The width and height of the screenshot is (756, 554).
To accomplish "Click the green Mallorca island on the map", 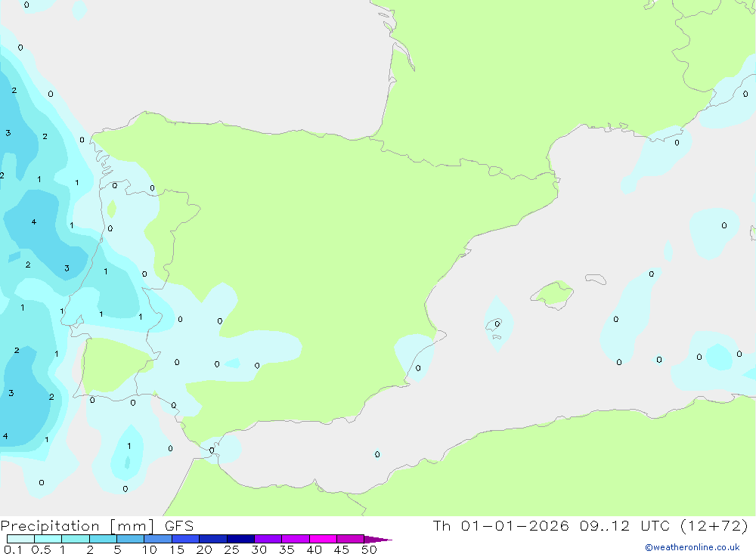I will coord(553,294).
